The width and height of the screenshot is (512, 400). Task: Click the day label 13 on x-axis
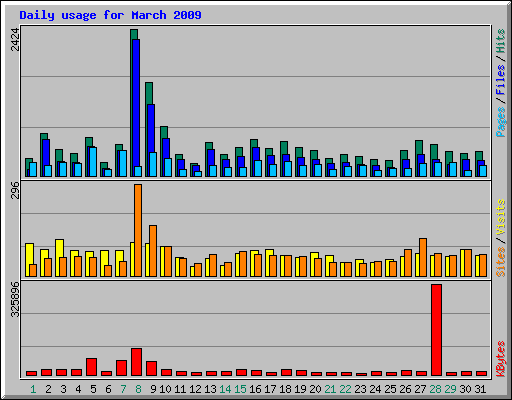point(210,389)
